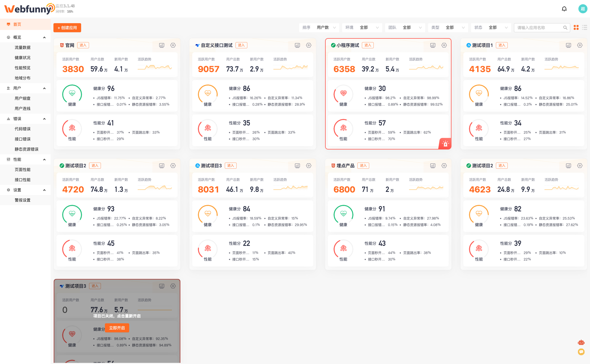
Task: Click the red 健康 gauge on 小程序测试 card
Action: point(343,94)
